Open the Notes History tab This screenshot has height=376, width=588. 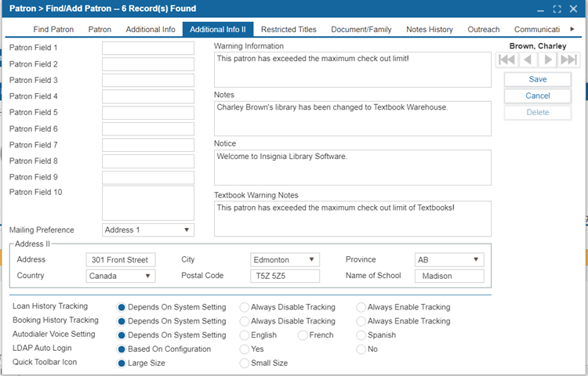pos(430,29)
